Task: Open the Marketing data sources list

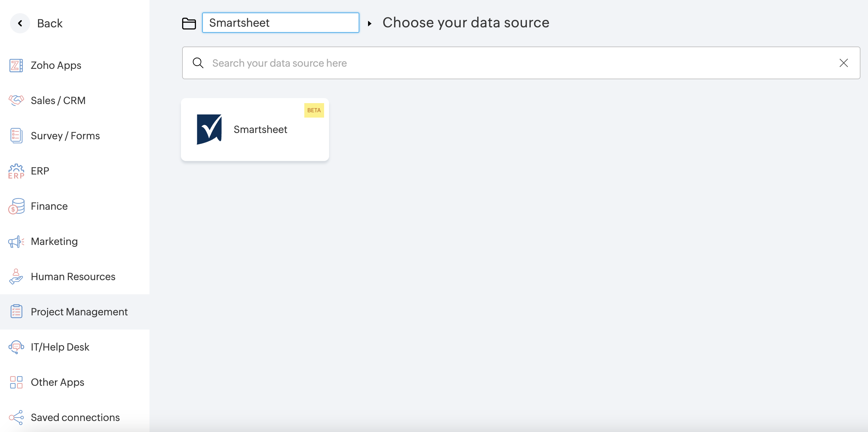Action: point(54,241)
